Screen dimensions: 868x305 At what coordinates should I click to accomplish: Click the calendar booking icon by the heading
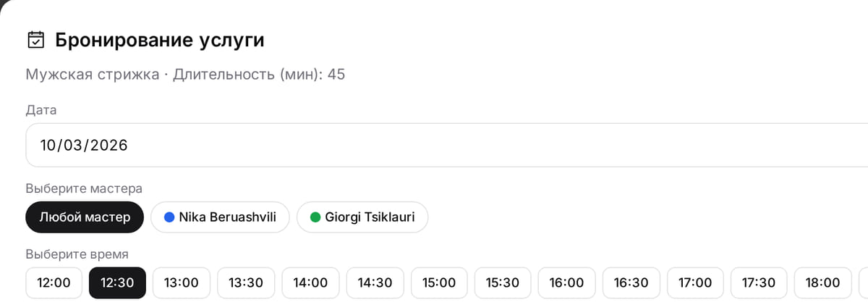click(35, 40)
